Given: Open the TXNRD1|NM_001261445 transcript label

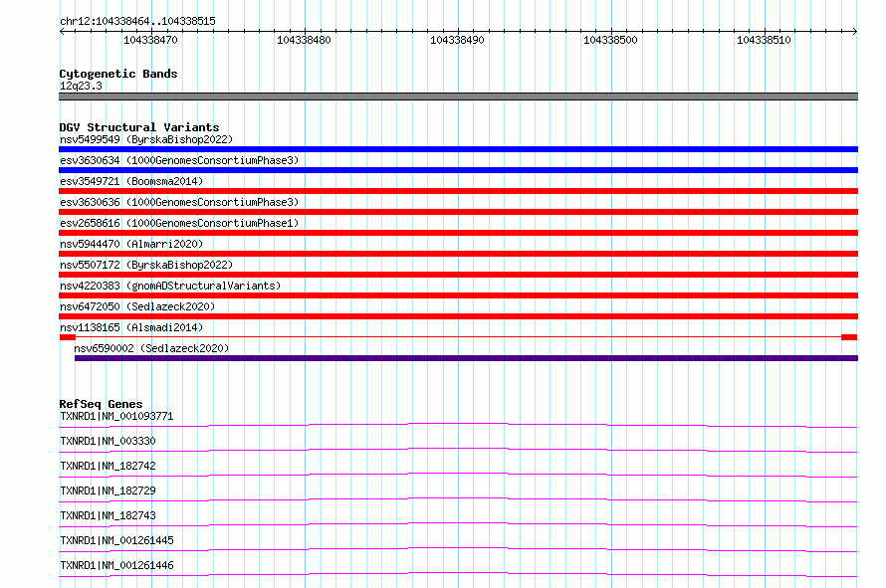Looking at the screenshot, I should (x=116, y=540).
